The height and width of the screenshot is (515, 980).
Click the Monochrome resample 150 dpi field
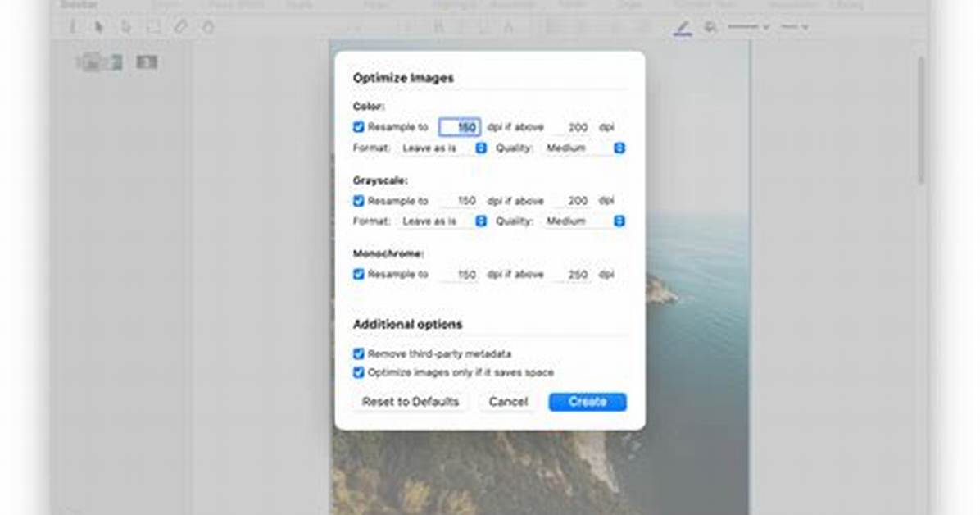pos(460,274)
